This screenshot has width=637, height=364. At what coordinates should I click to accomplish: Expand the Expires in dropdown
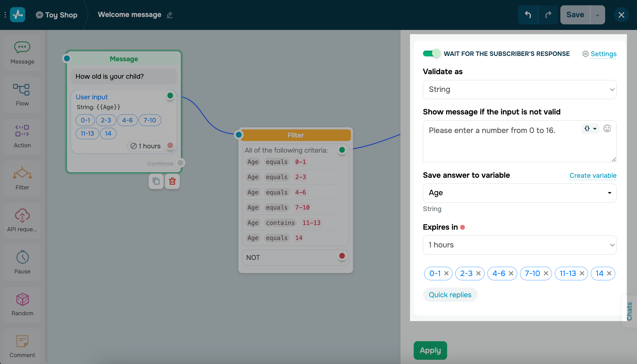519,245
